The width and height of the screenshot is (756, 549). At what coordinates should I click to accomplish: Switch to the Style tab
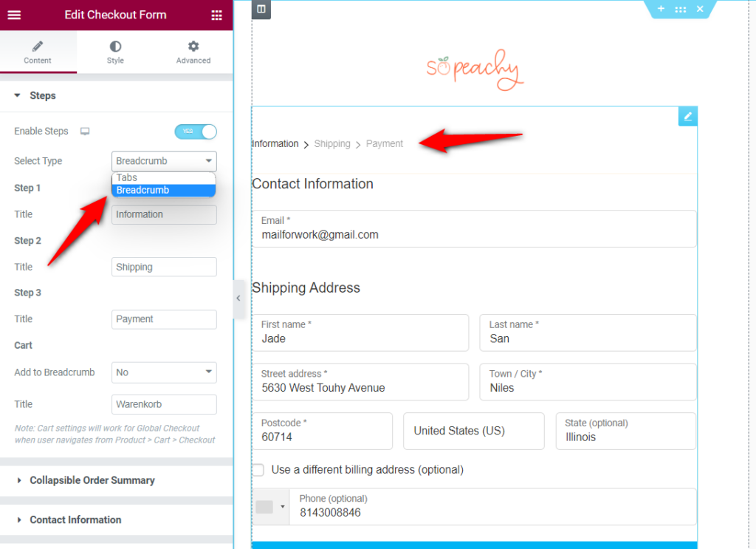tap(115, 52)
